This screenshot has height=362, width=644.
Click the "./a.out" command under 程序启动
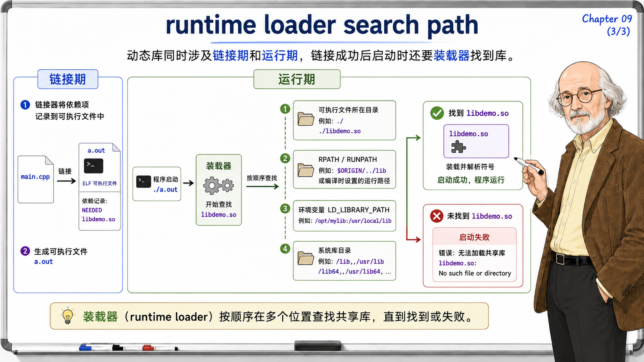coord(165,189)
